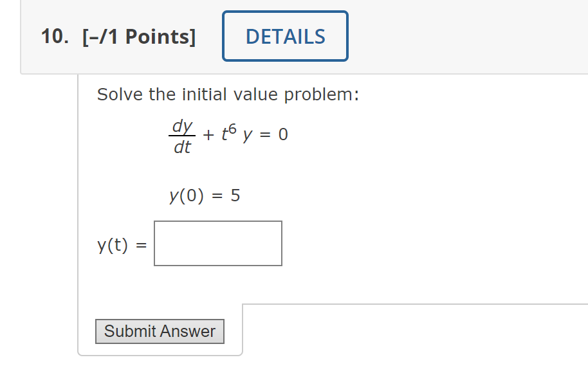This screenshot has height=371, width=588.
Task: Click the Submit Answer button
Action: tap(160, 332)
